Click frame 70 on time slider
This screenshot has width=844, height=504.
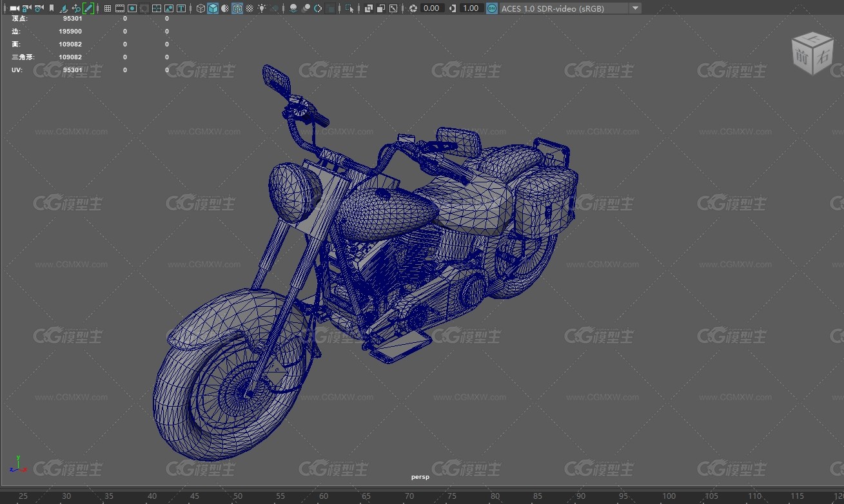[409, 496]
